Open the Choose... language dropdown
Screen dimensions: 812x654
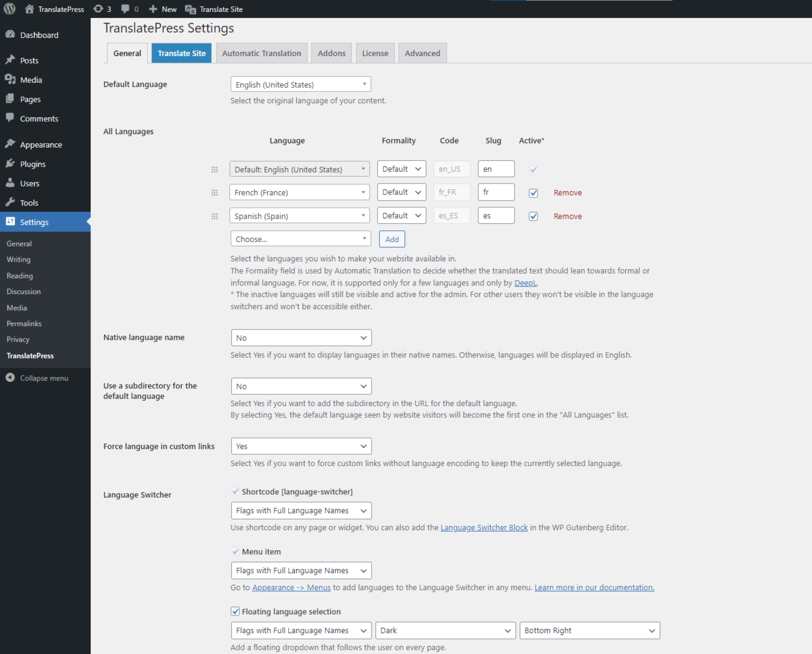click(300, 239)
